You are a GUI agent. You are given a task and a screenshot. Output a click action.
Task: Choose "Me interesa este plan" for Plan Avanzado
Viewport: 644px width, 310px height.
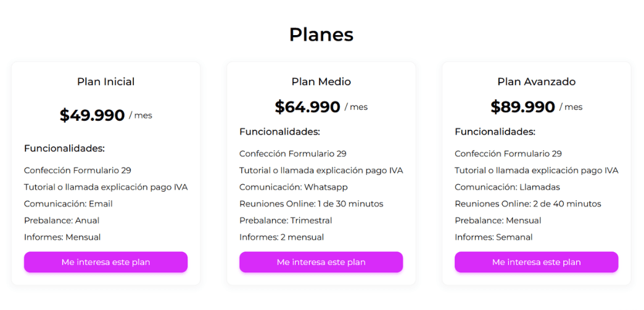click(536, 262)
